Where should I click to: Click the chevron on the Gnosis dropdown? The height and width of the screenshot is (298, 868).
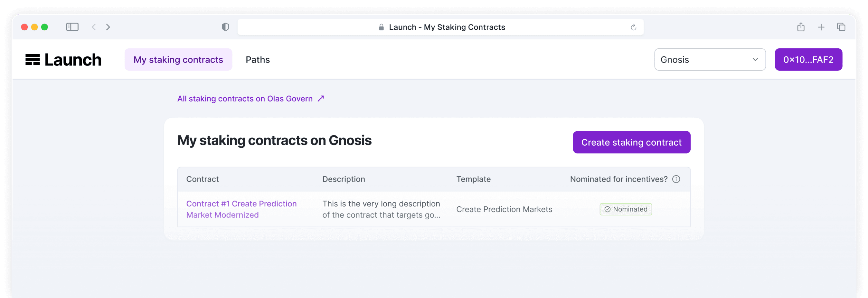(x=756, y=59)
